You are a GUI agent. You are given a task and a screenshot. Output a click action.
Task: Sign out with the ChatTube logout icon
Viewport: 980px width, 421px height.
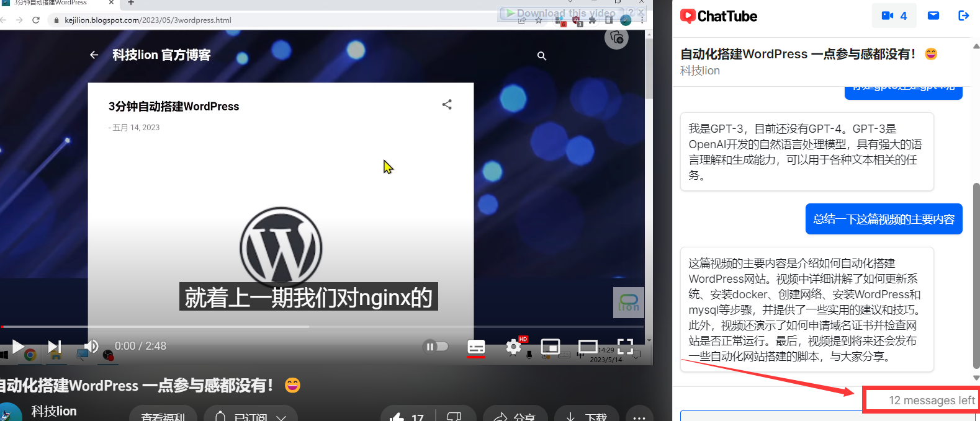tap(963, 16)
